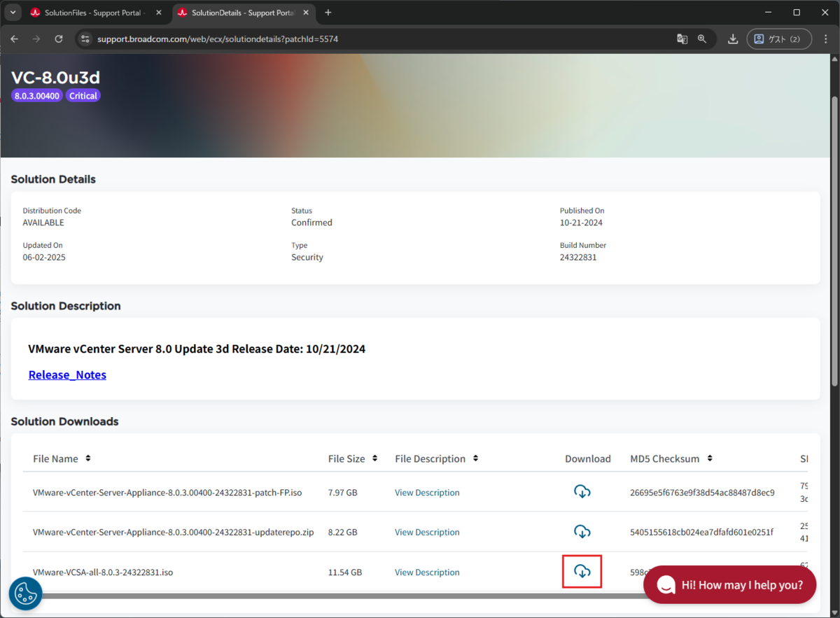This screenshot has height=618, width=840.
Task: Download VMware-VCSA-all-8.0.3 iso file
Action: (582, 572)
